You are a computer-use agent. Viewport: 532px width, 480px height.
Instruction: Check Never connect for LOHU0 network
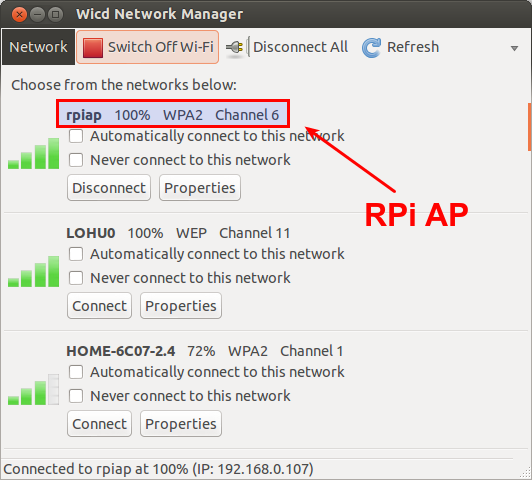(76, 278)
